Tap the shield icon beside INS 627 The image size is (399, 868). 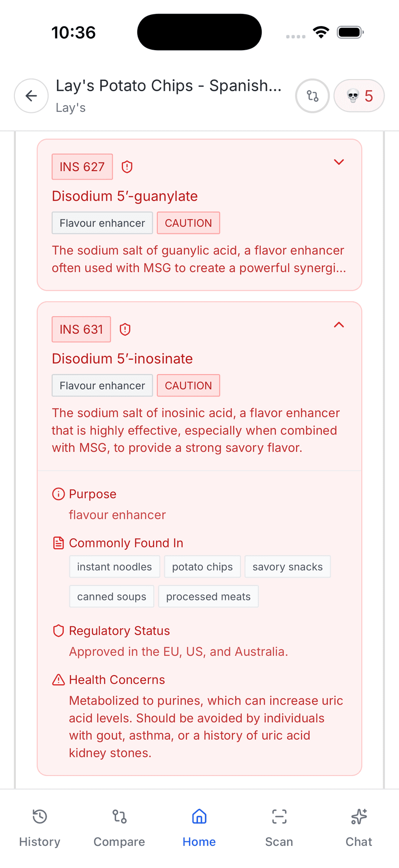(127, 167)
